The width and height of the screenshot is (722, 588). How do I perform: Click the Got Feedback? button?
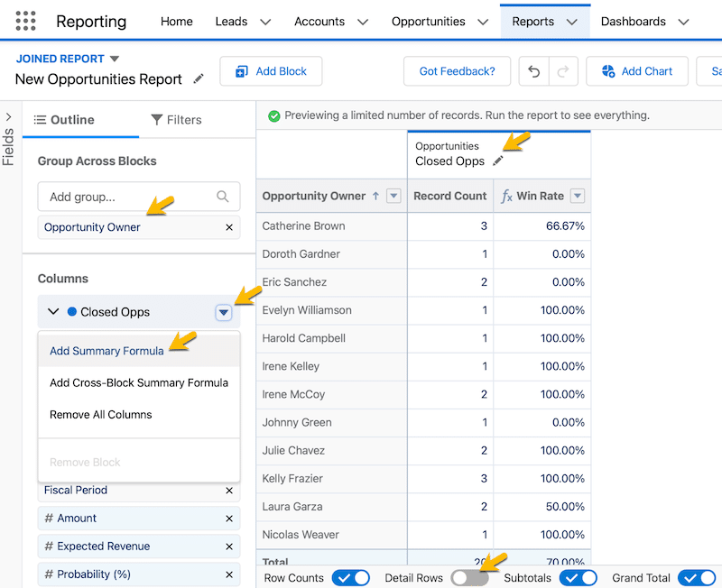click(x=457, y=71)
